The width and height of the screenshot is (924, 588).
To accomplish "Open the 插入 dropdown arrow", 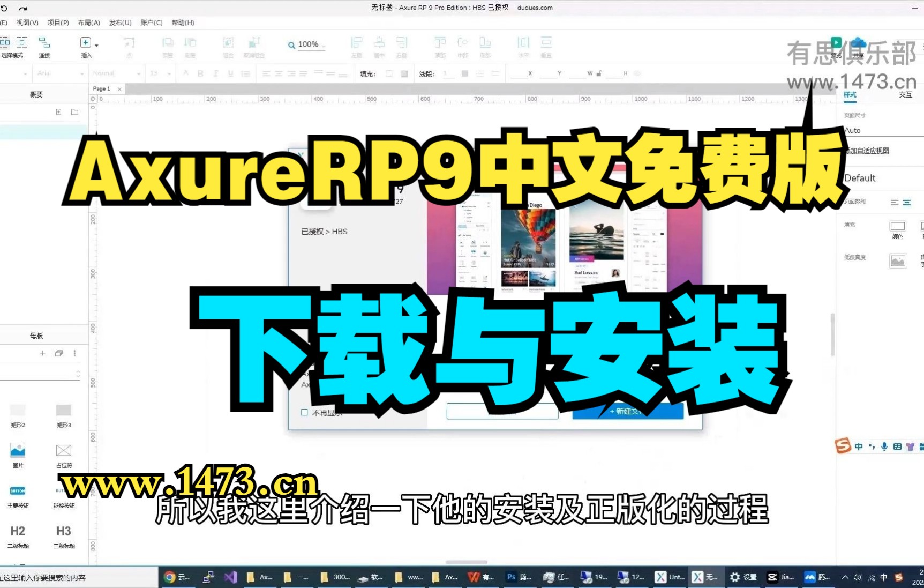I will click(x=96, y=46).
